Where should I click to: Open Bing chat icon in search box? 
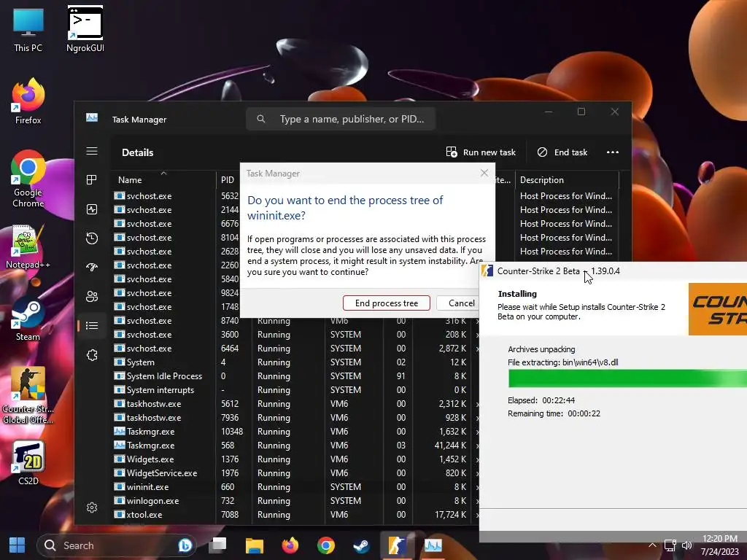185,545
